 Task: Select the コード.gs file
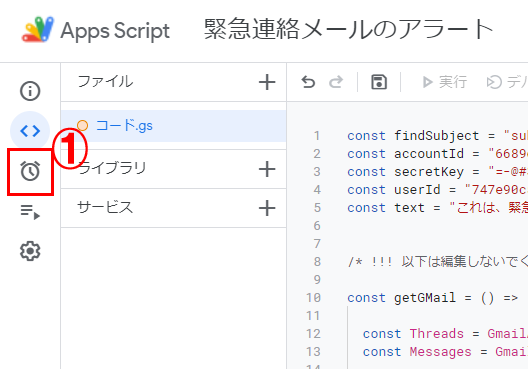pos(173,126)
